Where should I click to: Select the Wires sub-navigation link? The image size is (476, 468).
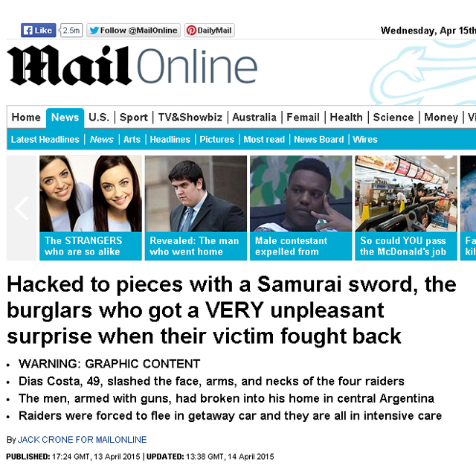(x=365, y=139)
